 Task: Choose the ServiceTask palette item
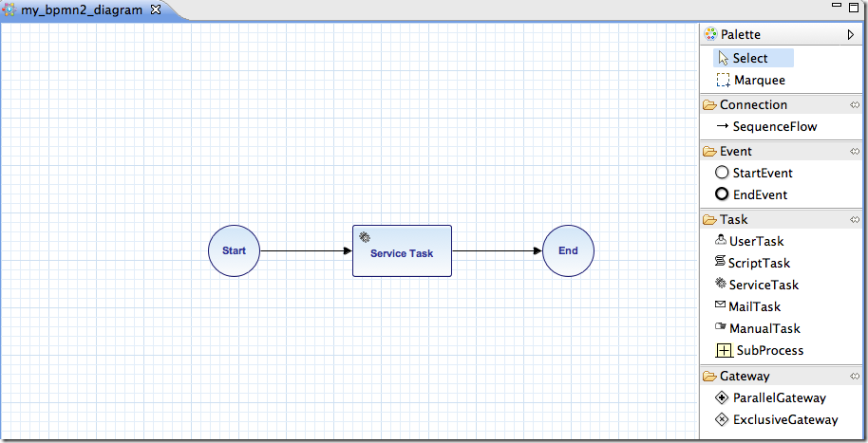[757, 285]
